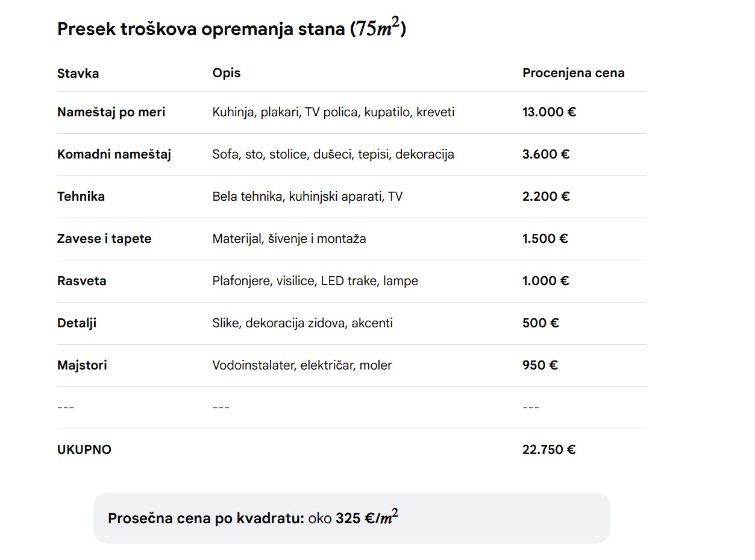This screenshot has height=560, width=755.
Task: Click the 'Stavka' column header
Action: [x=78, y=74]
